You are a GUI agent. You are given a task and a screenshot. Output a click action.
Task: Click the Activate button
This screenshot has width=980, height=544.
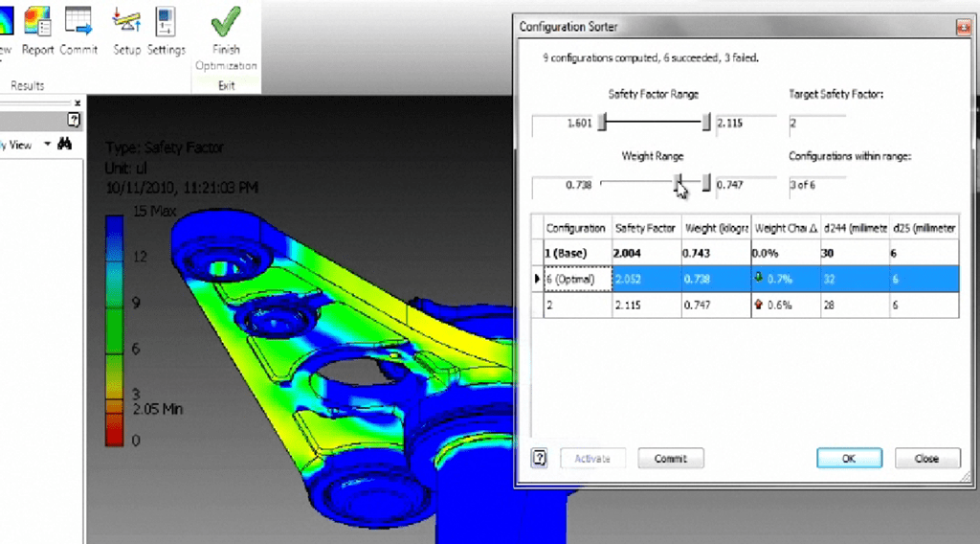pos(592,459)
